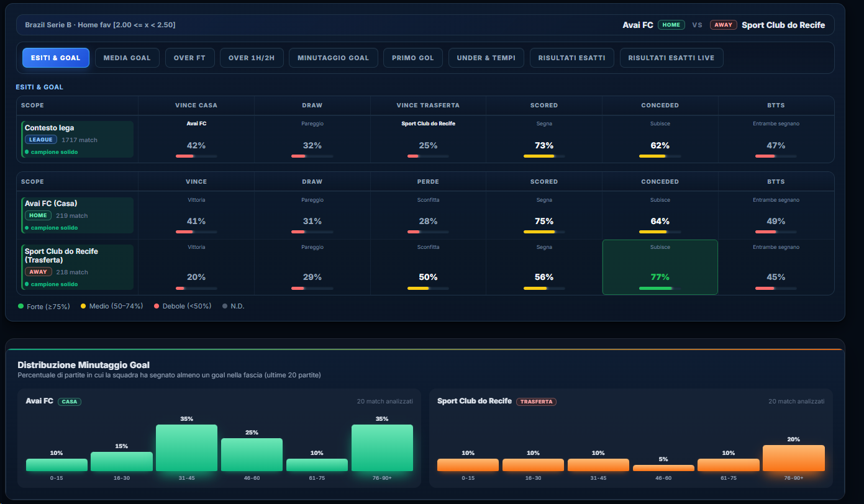Click the Avai FC 61-75 minute bar
The width and height of the screenshot is (864, 504).
(x=317, y=465)
